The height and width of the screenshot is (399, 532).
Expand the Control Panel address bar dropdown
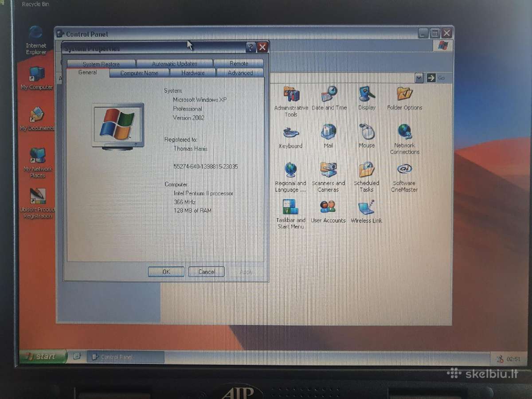pos(419,78)
